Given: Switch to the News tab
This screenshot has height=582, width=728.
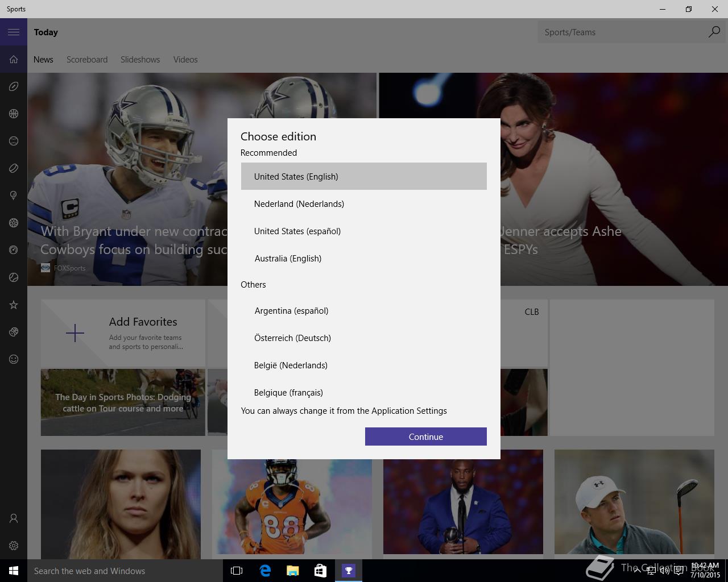Looking at the screenshot, I should tap(43, 59).
